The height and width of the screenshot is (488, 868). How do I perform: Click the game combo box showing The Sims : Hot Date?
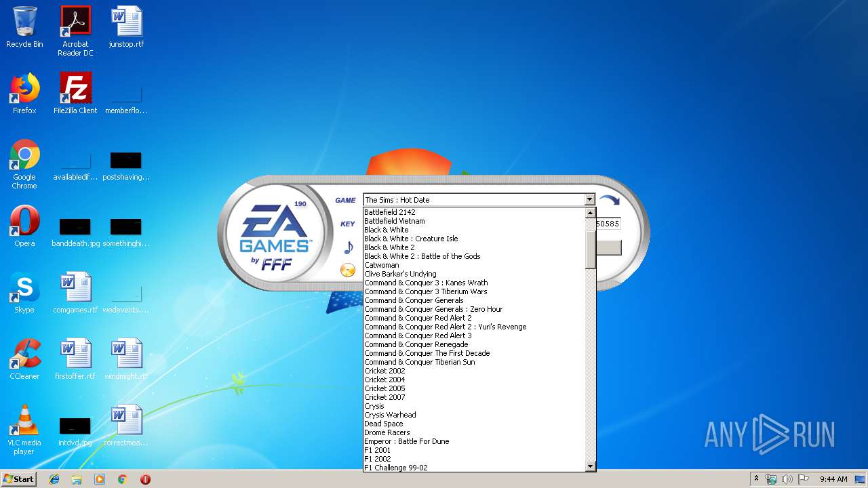pyautogui.click(x=479, y=200)
